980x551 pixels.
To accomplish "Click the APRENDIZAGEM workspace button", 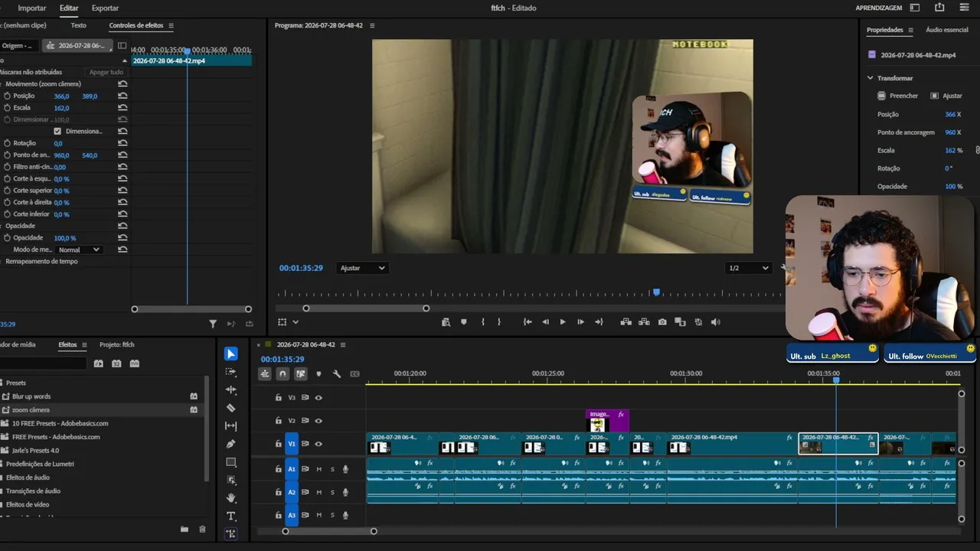I will 879,8.
